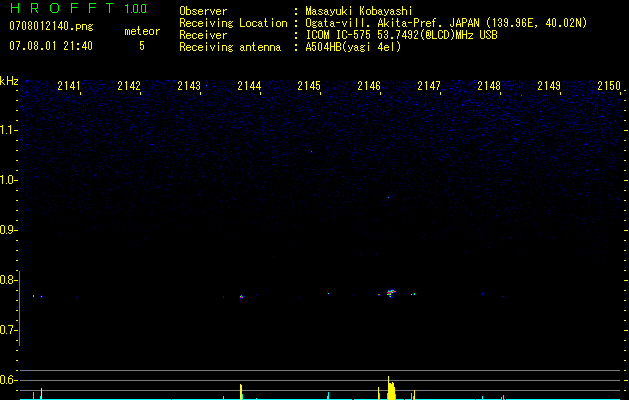Click the 0.8 kHz frequency label
Screen dimensions: 629x400
click(x=8, y=280)
